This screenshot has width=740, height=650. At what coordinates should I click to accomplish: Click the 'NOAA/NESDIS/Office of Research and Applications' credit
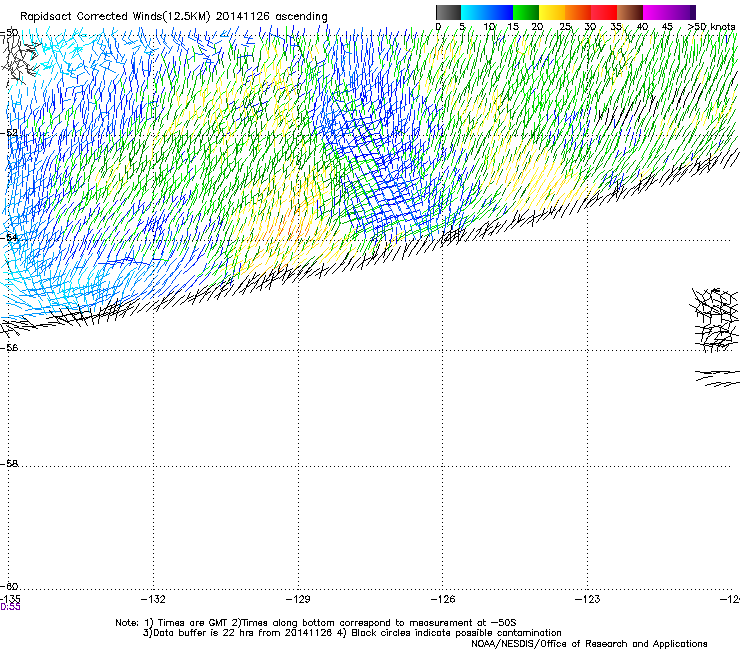[x=589, y=644]
